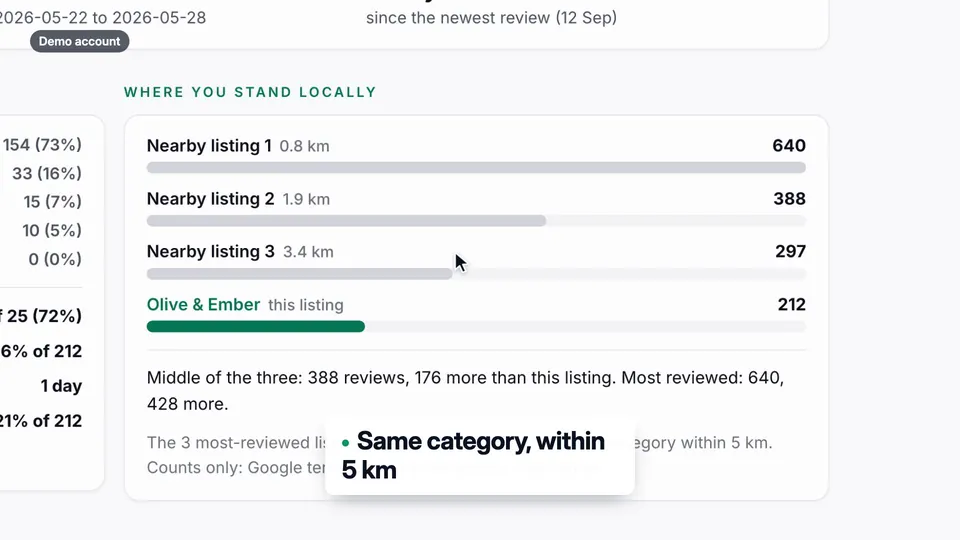The image size is (960, 540).
Task: Click the '15 (7%)' value
Action: [x=53, y=202]
